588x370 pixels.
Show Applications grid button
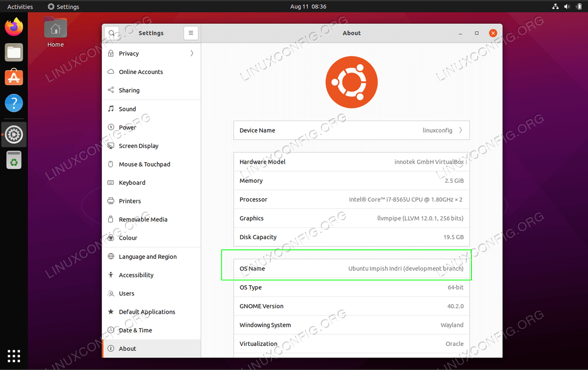point(14,356)
